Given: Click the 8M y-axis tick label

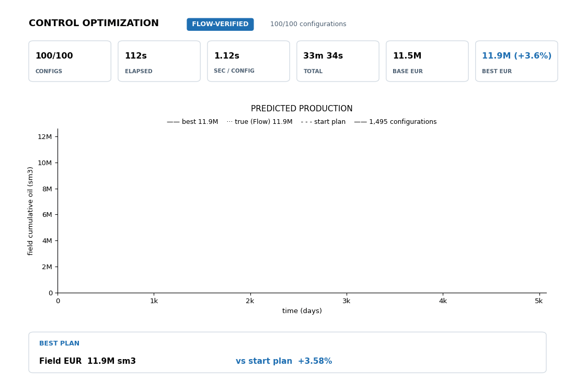Looking at the screenshot, I should click(x=47, y=189).
